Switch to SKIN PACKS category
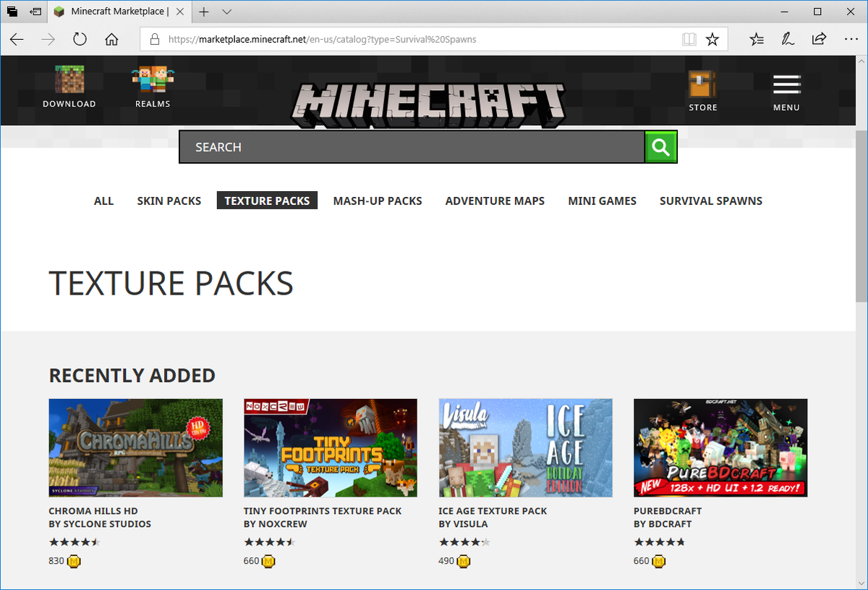 point(169,201)
